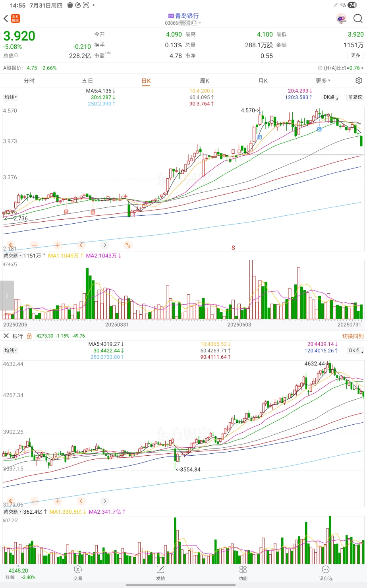Tap blue S marker below 4.570 peak
This screenshot has height=588, width=367.
click(260, 137)
